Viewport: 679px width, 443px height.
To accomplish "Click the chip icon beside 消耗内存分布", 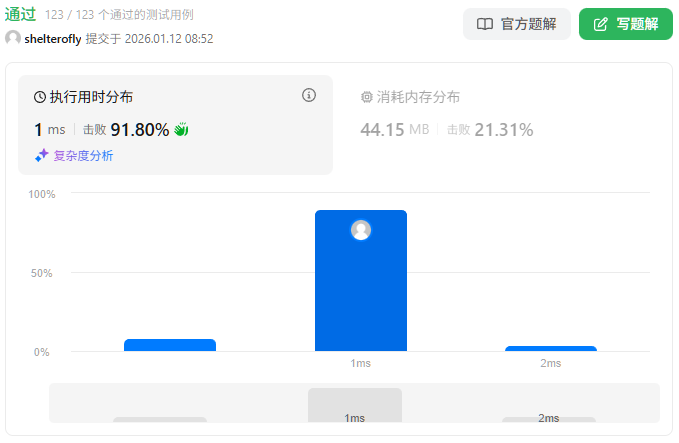I will (x=366, y=97).
